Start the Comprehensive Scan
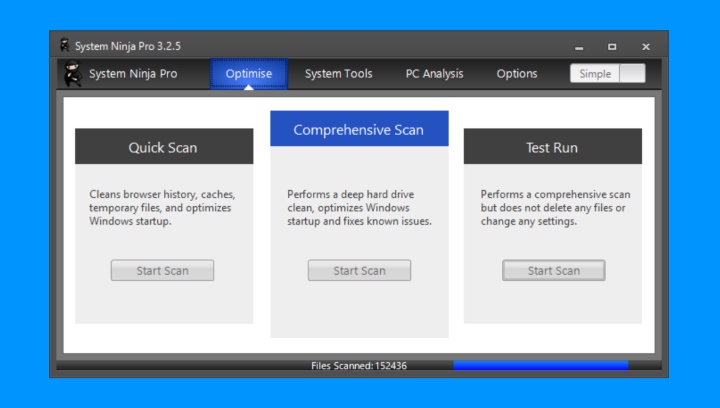 tap(359, 270)
